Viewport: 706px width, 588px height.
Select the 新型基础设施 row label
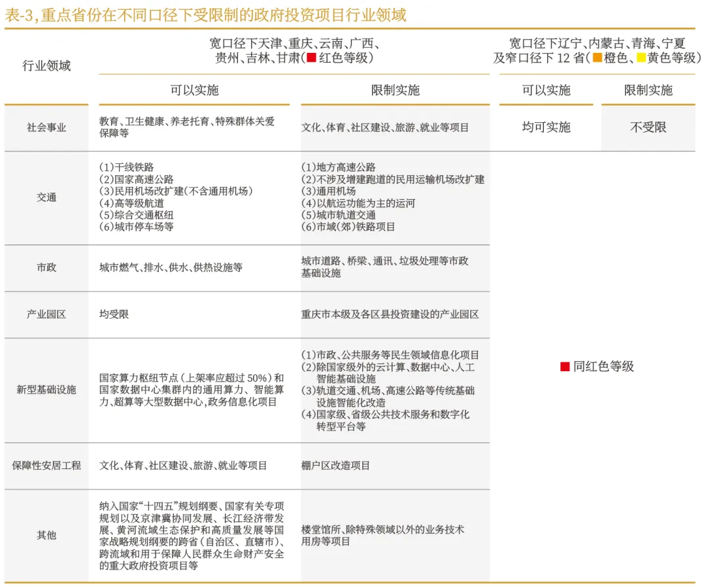[x=46, y=390]
